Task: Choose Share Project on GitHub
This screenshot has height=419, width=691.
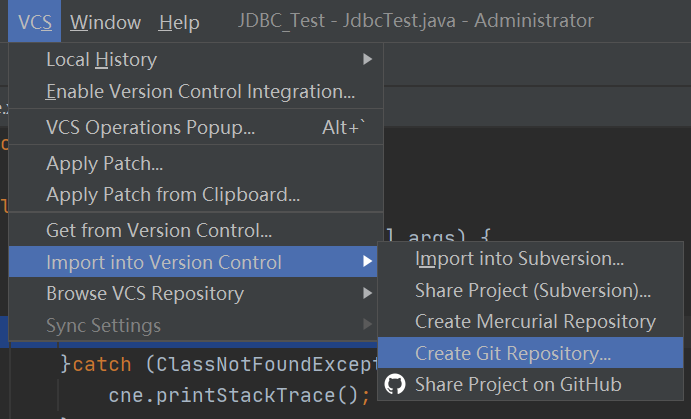Action: pyautogui.click(x=531, y=384)
